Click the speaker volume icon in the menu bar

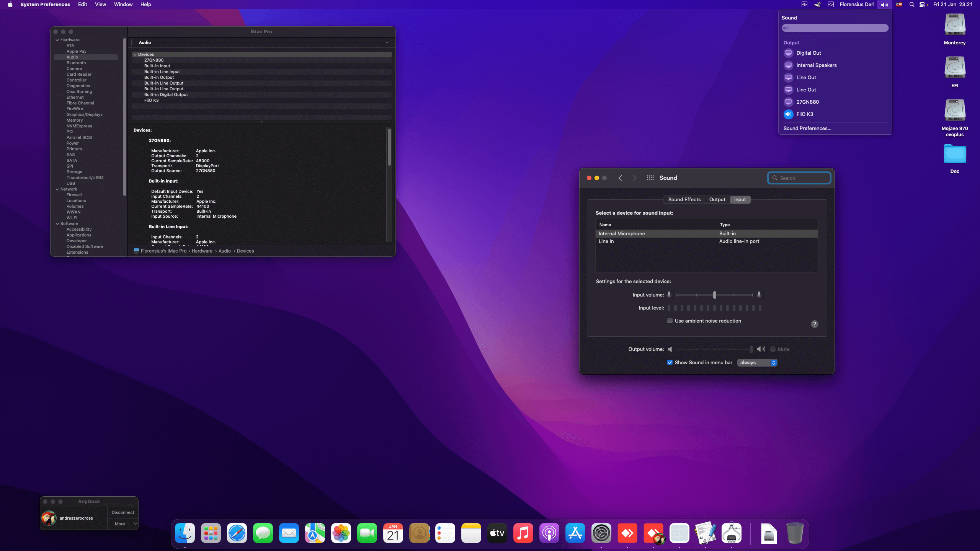tap(884, 5)
